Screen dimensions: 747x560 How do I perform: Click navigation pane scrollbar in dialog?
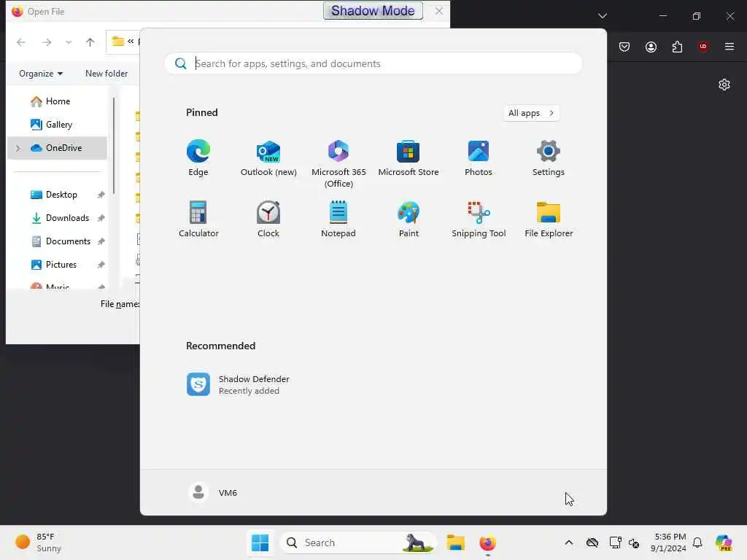(113, 146)
